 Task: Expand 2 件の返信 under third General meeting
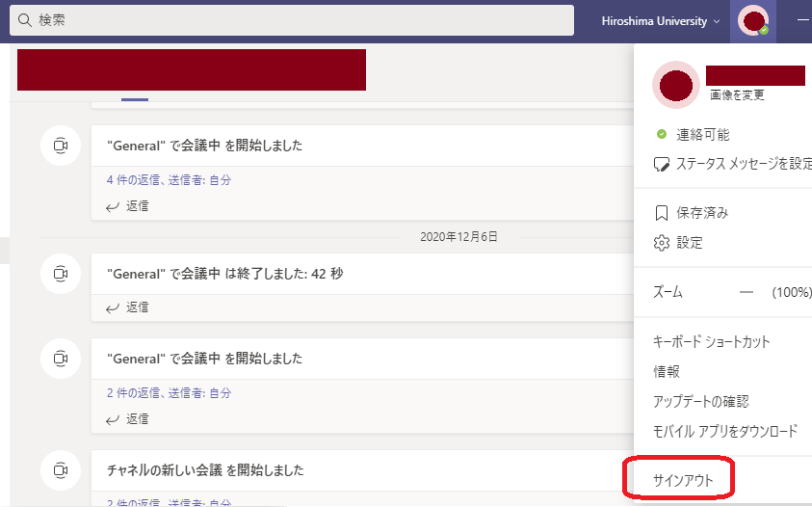169,392
